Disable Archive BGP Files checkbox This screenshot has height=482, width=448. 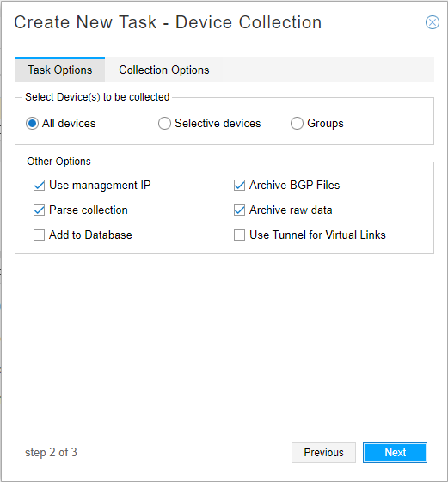[x=239, y=185]
